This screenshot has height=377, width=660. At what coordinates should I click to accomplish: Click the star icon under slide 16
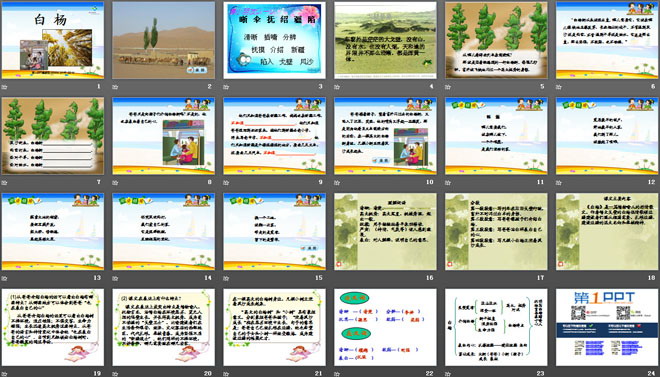(x=337, y=278)
